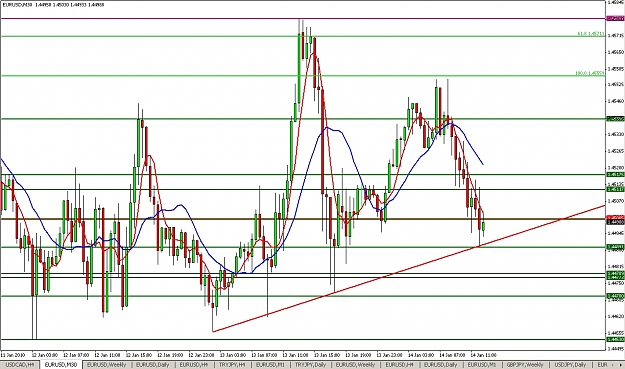Screen dimensions: 625x369
Task: Click the '12 Jan 03:00' time label
Action: 45,355
